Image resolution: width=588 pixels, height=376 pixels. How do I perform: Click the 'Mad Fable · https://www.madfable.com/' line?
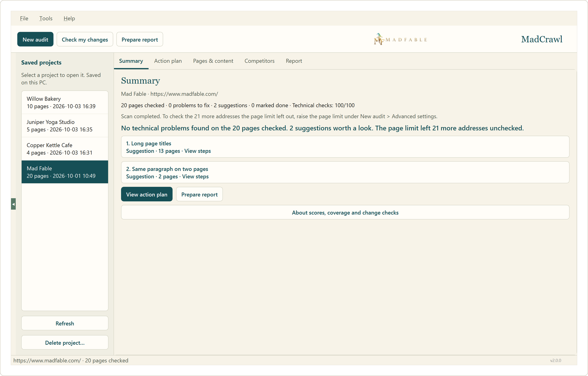point(170,94)
